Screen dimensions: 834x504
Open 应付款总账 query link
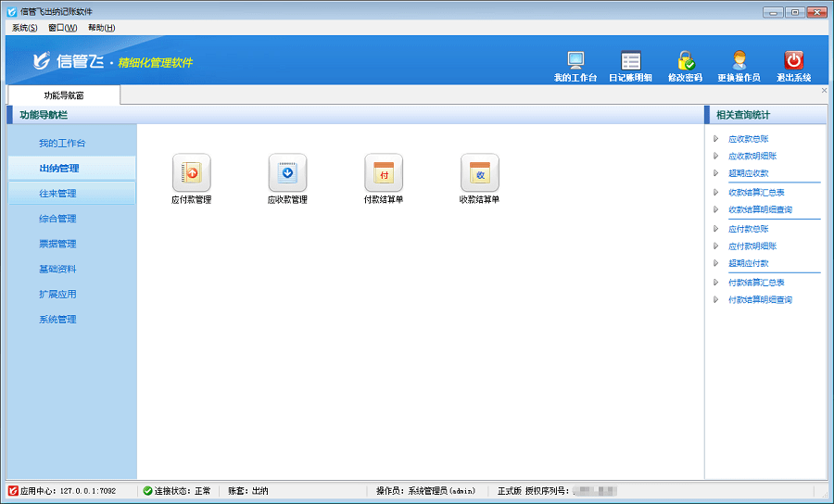(x=749, y=229)
